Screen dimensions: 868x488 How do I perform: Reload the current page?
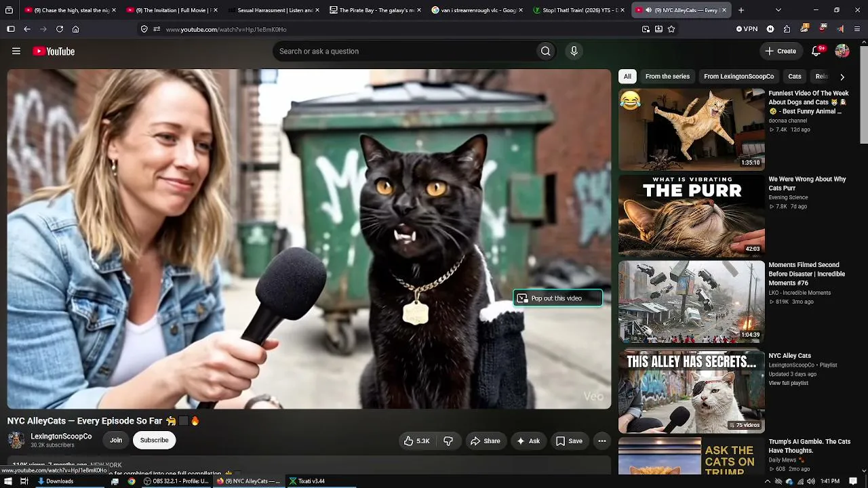pyautogui.click(x=60, y=29)
